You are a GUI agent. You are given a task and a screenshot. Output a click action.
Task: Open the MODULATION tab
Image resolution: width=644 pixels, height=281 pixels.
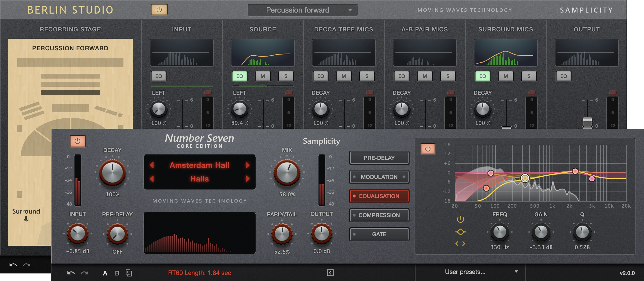coord(379,177)
